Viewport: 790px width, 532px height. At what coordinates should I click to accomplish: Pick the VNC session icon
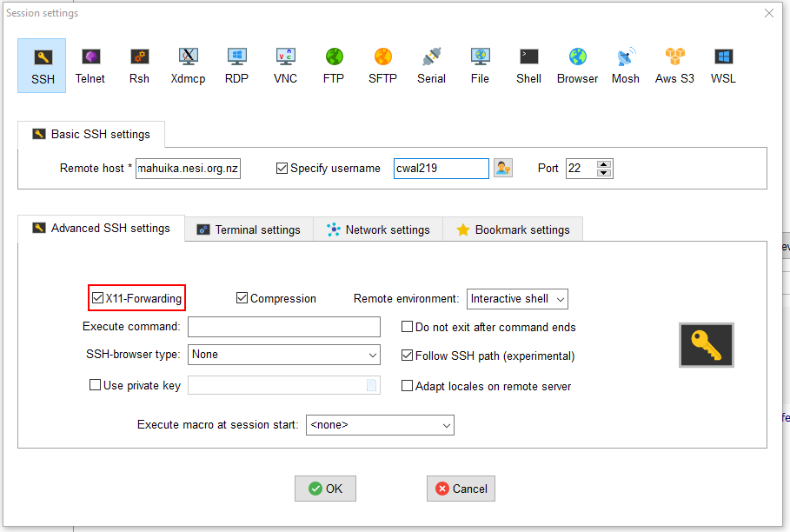285,65
